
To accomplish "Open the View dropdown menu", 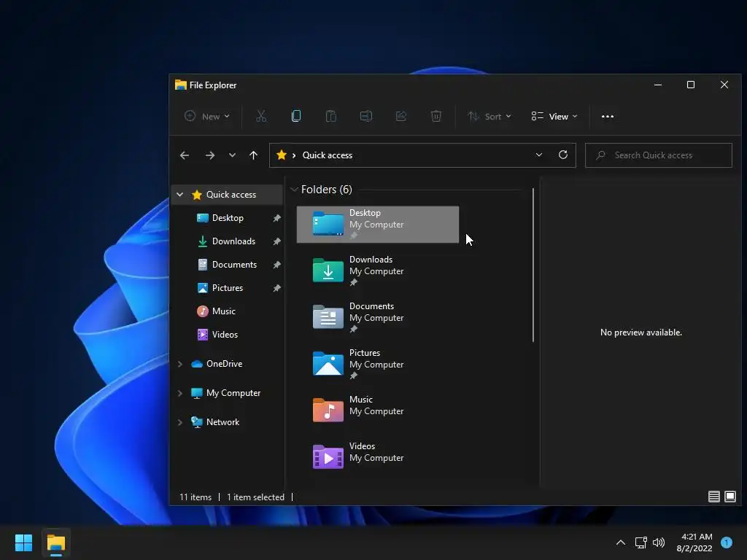I will point(554,116).
